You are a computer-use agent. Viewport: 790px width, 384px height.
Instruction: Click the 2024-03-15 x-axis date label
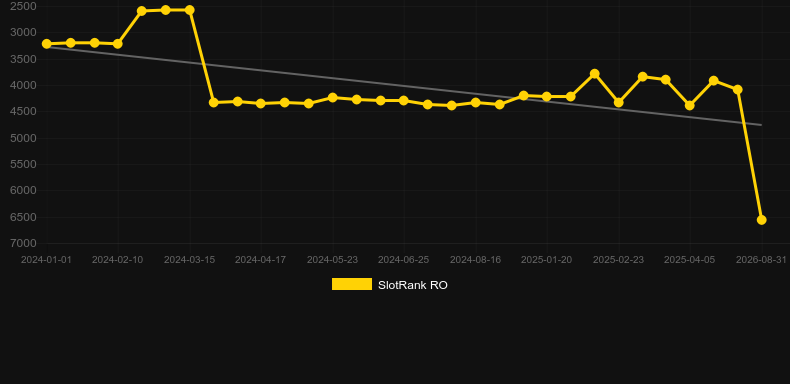[189, 260]
